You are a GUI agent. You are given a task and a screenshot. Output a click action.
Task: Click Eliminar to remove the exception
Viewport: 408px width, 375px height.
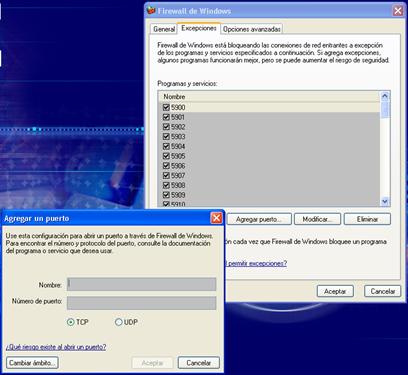point(367,219)
